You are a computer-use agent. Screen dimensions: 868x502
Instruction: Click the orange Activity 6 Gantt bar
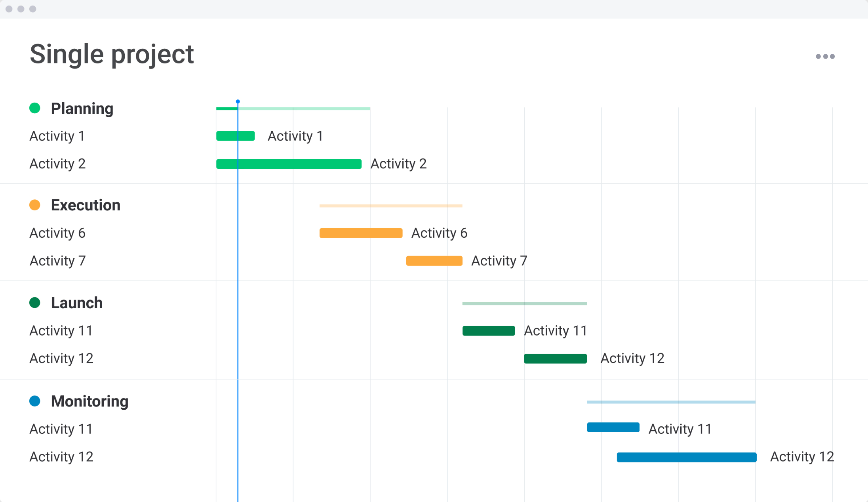[x=361, y=233]
